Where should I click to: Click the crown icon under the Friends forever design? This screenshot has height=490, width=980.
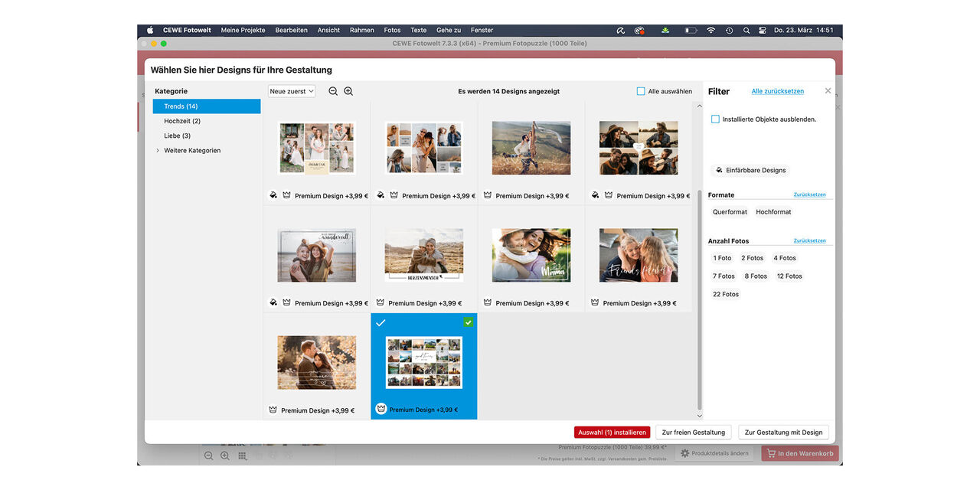[595, 302]
